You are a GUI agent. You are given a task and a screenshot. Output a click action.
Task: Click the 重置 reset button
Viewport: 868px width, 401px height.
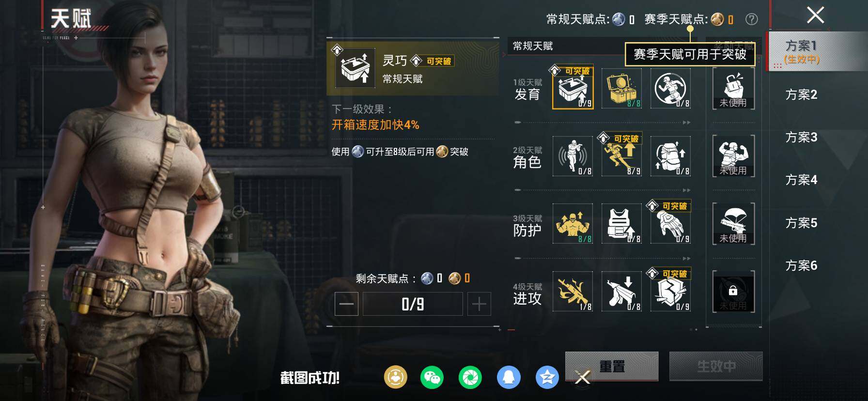[x=612, y=366]
